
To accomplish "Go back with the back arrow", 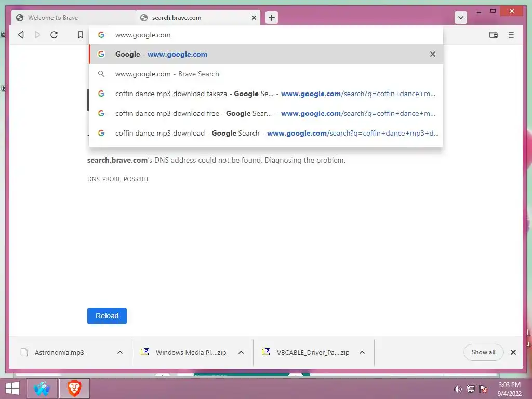I will click(21, 35).
